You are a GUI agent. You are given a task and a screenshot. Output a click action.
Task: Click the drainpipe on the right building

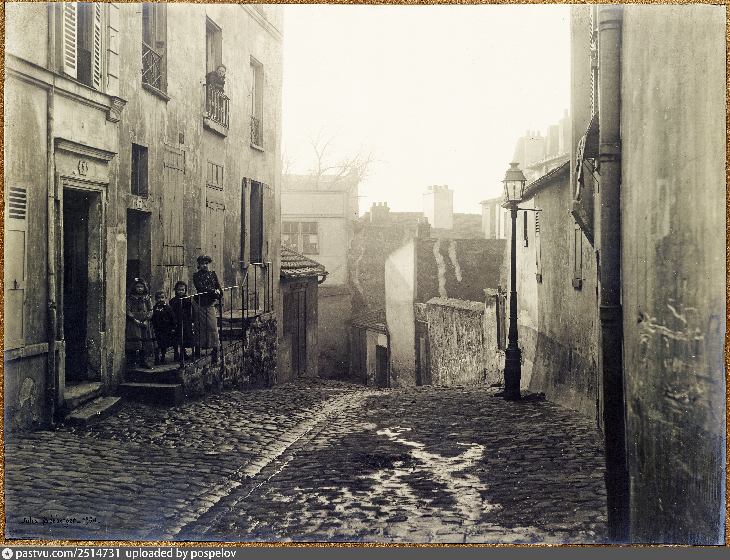(611, 233)
